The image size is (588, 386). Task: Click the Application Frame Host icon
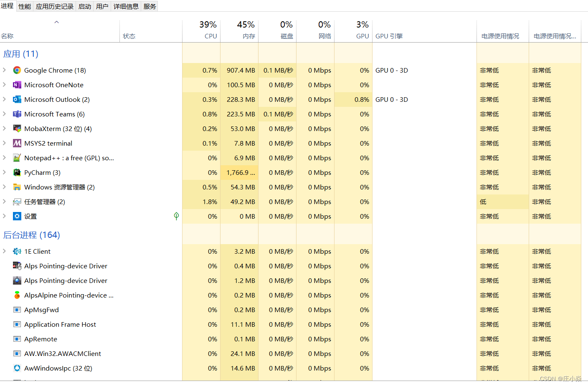tap(17, 324)
